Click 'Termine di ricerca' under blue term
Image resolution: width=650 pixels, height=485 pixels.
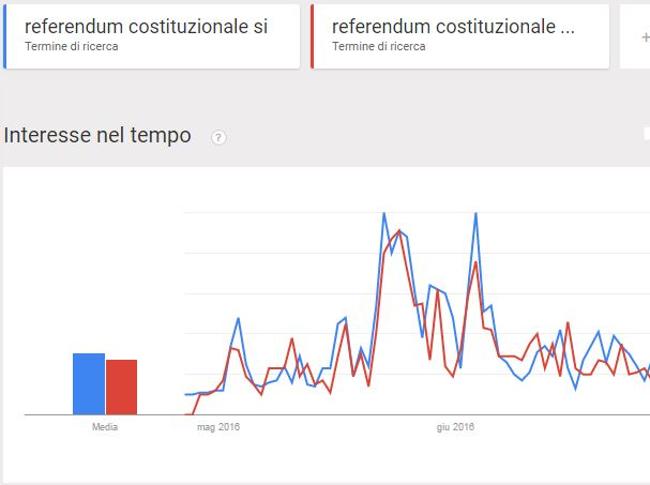click(71, 46)
